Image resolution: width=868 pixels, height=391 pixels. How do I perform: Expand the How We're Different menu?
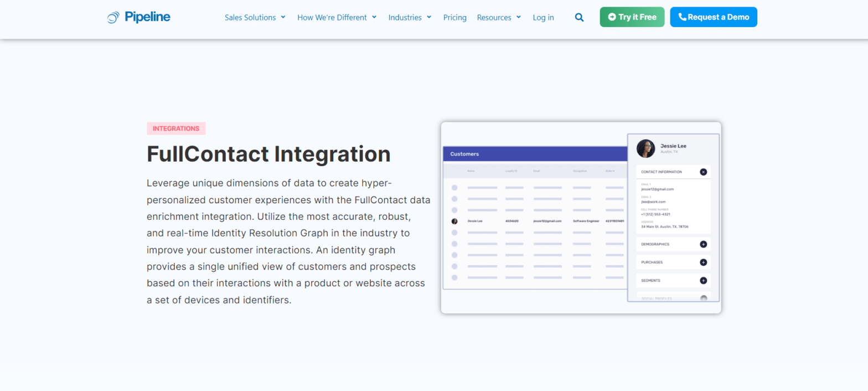click(337, 17)
